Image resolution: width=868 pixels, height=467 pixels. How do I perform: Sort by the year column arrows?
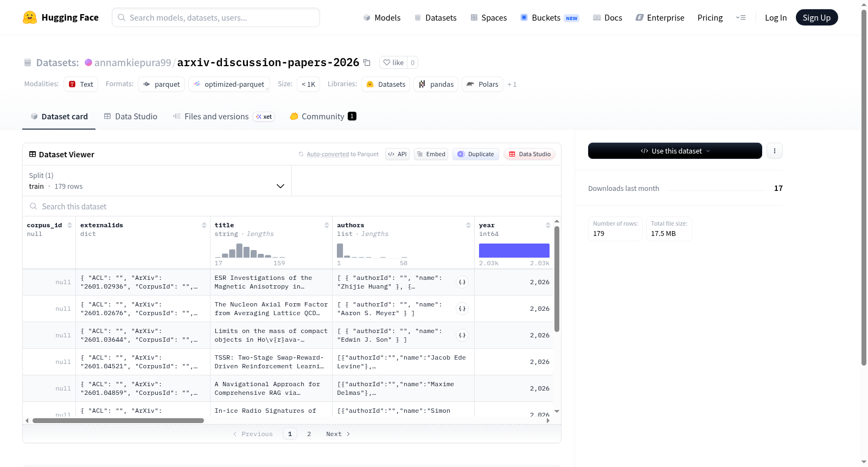548,225
